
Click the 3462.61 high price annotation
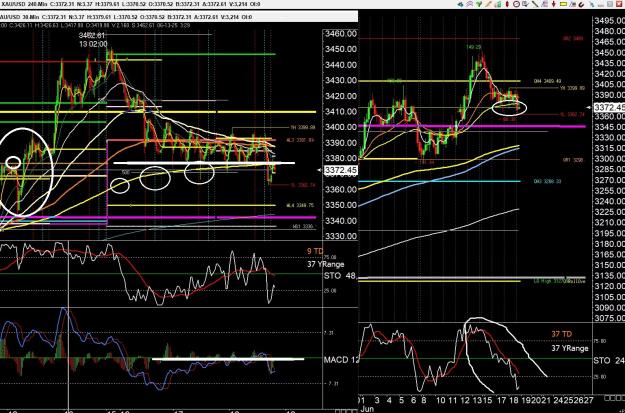pyautogui.click(x=94, y=36)
